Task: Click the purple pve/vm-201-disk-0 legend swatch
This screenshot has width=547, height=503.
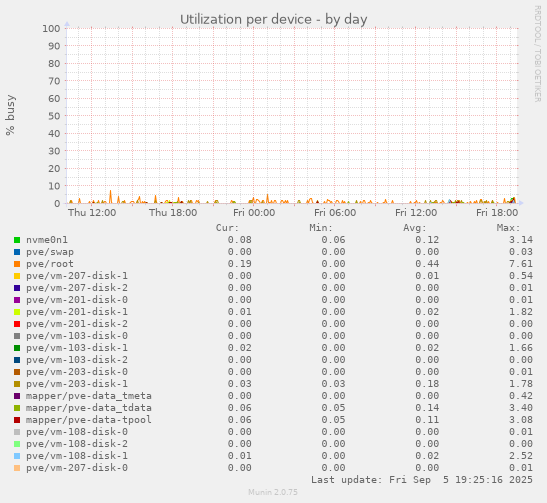Action: click(17, 300)
